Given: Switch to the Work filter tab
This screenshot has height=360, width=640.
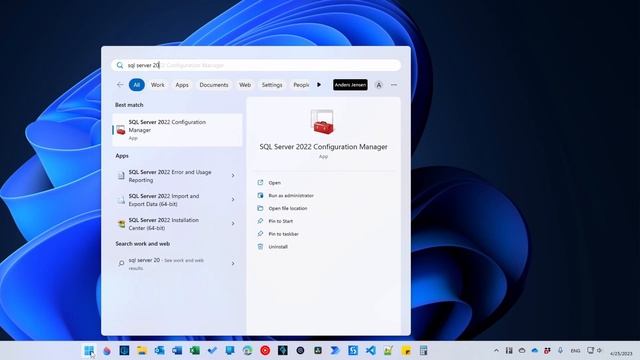Looking at the screenshot, I should click(x=158, y=85).
